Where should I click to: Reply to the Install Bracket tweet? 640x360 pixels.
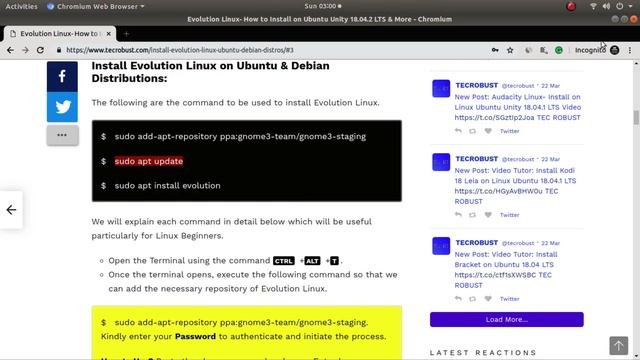[458, 299]
